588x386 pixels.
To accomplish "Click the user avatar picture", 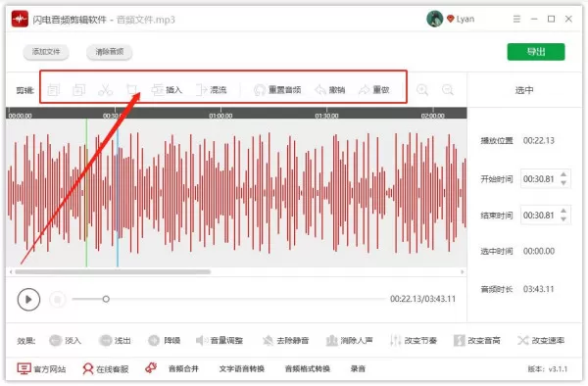I will point(435,19).
